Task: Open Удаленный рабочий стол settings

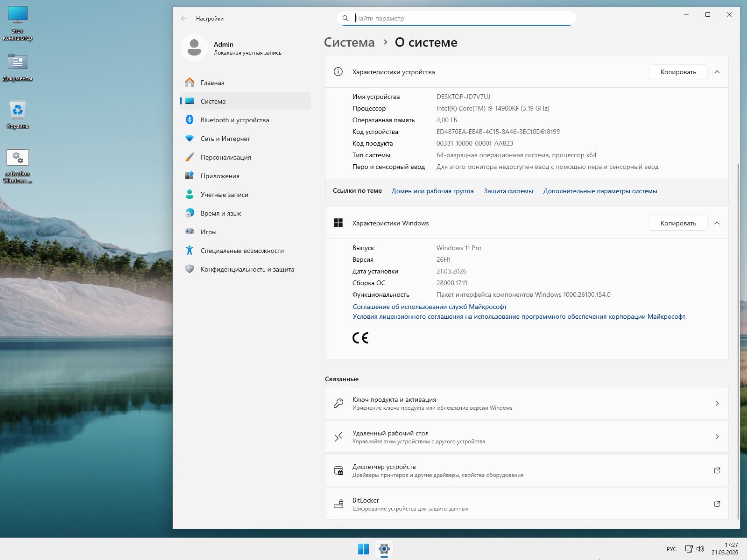Action: (x=526, y=437)
